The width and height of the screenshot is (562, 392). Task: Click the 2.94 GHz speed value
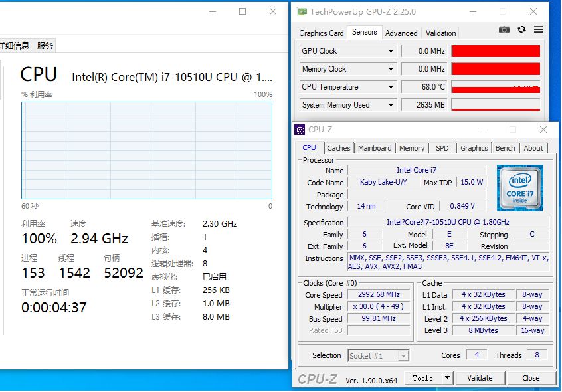99,239
